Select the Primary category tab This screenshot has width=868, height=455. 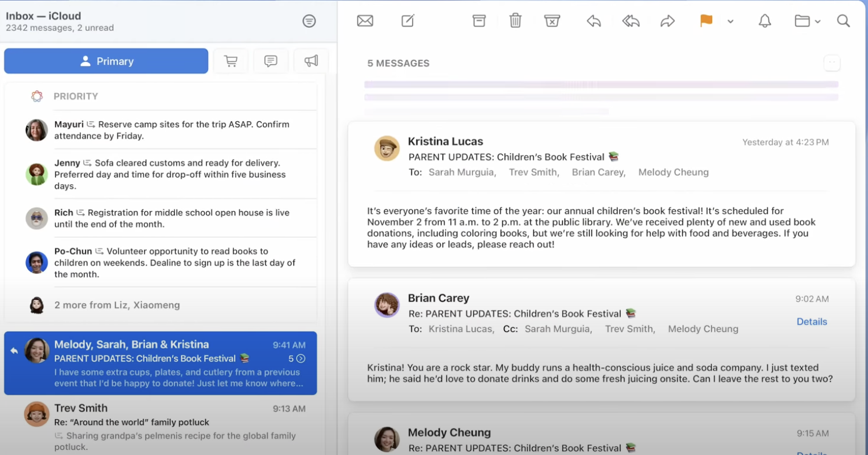pyautogui.click(x=106, y=61)
